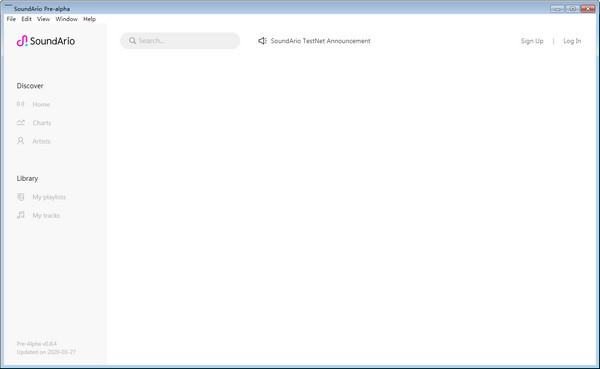
Task: Click the Artists person icon
Action: point(21,141)
